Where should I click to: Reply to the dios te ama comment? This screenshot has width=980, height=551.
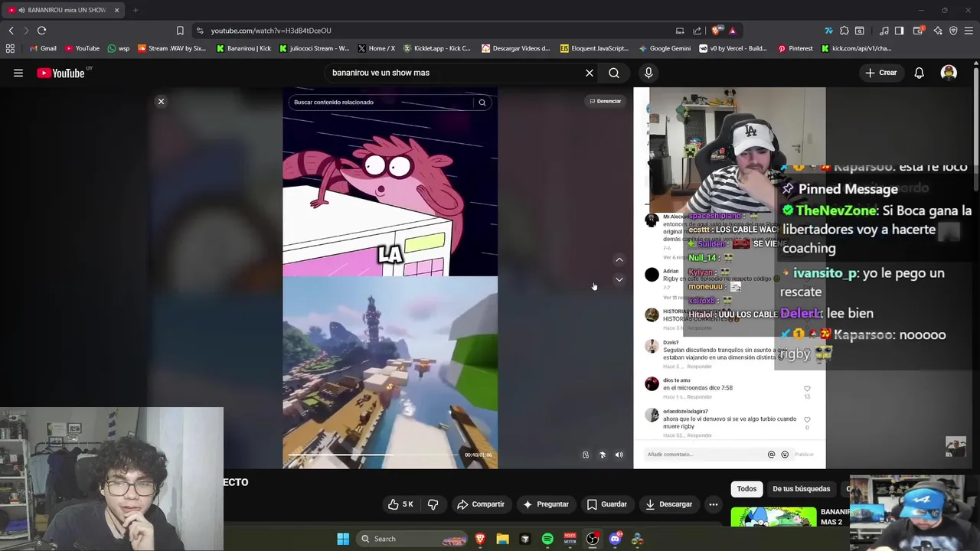(699, 397)
